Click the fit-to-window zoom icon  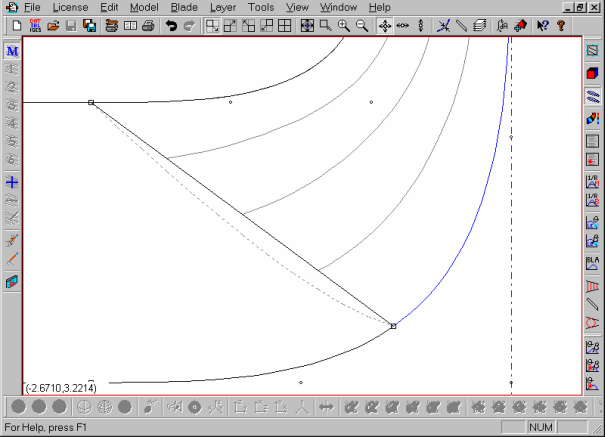pyautogui.click(x=307, y=26)
